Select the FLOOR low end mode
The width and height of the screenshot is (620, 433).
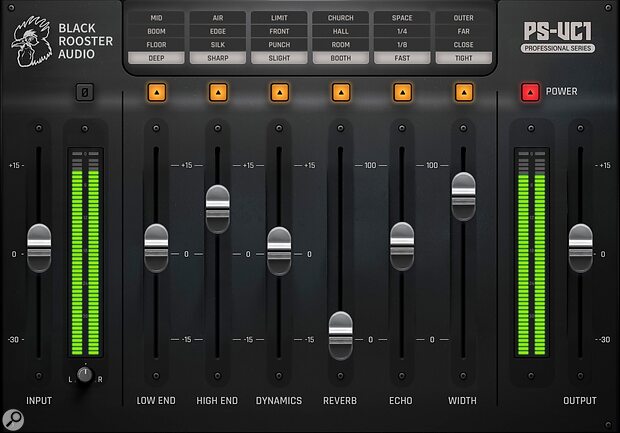(x=156, y=45)
